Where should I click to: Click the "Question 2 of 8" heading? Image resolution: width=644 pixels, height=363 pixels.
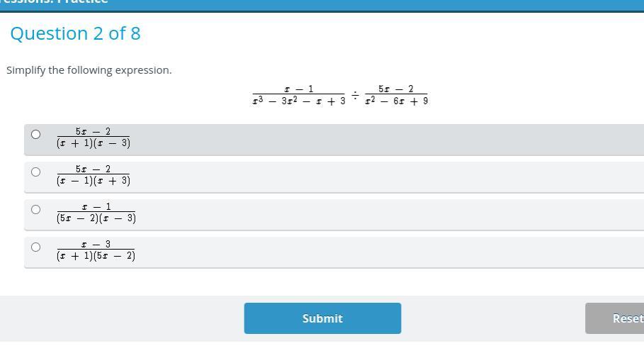pyautogui.click(x=75, y=33)
